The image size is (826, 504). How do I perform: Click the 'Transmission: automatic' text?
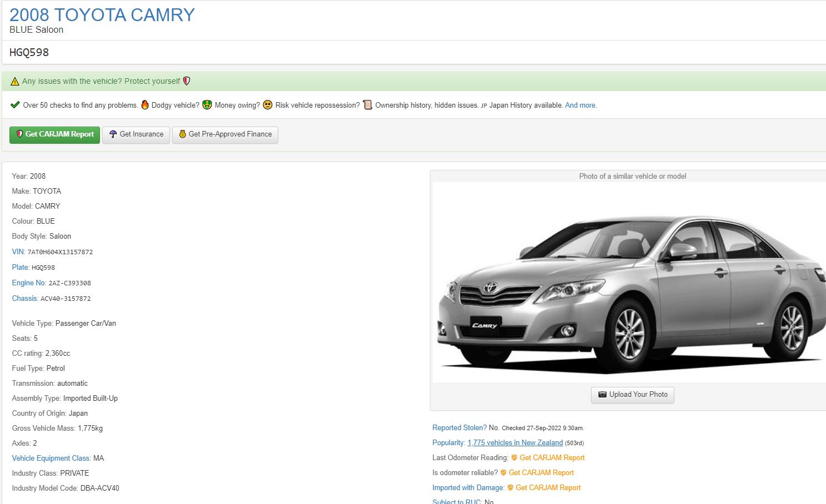[50, 384]
